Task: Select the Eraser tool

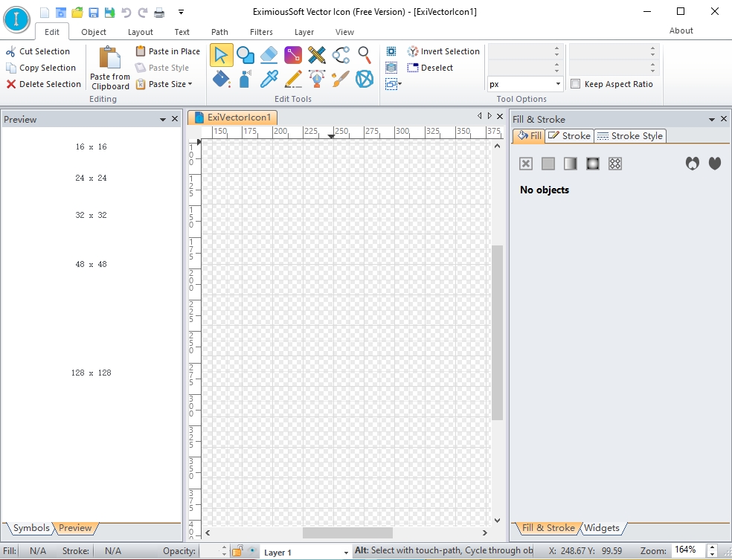Action: (269, 55)
